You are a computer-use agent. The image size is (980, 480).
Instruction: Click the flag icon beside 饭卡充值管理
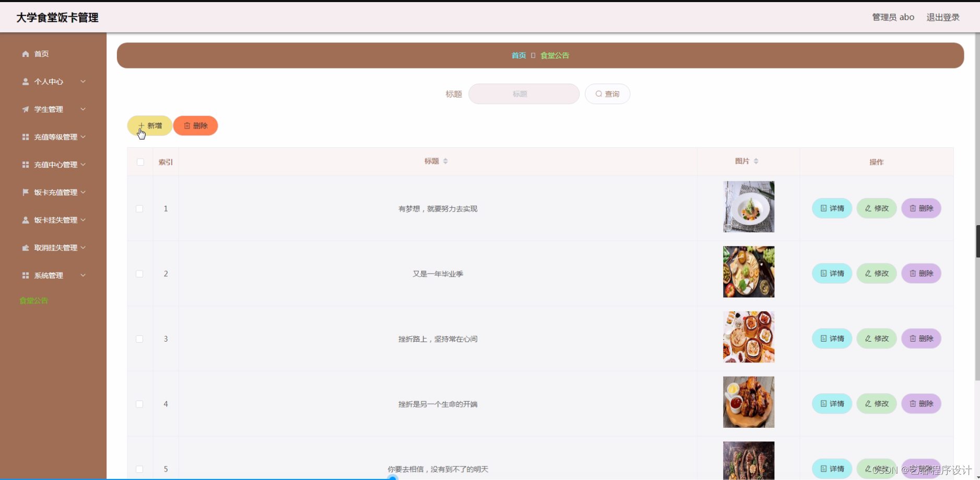[x=25, y=192]
